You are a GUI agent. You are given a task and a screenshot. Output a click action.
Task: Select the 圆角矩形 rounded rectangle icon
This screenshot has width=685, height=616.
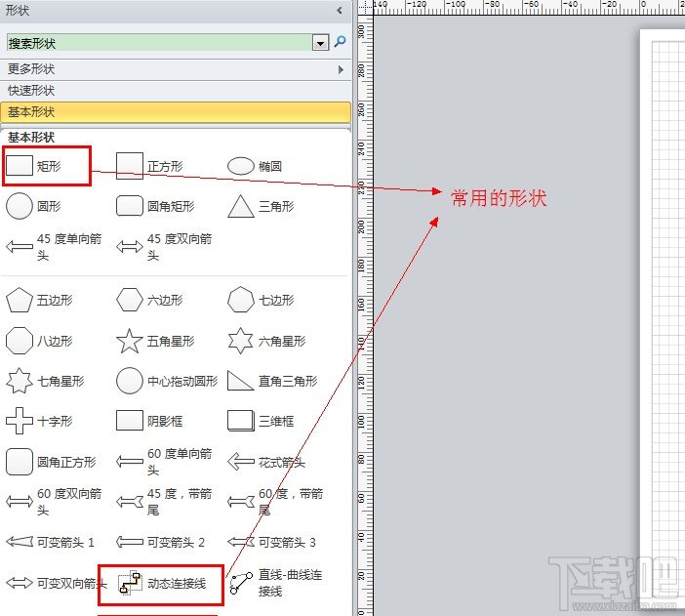[130, 206]
